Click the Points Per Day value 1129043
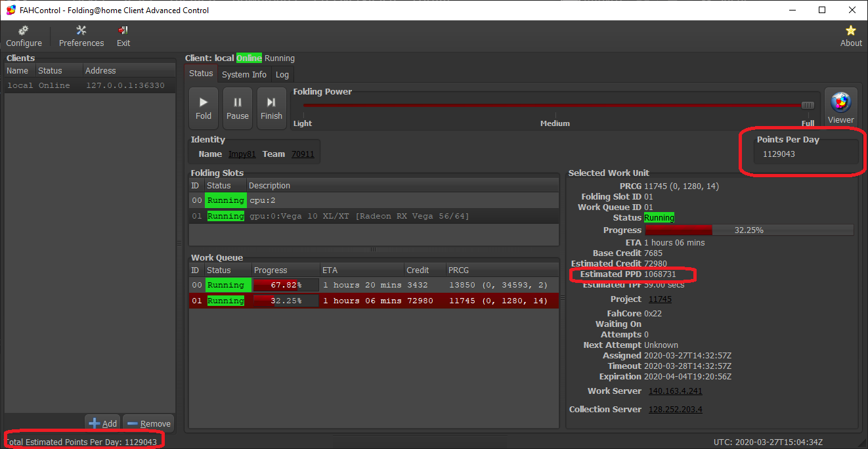 [x=779, y=154]
